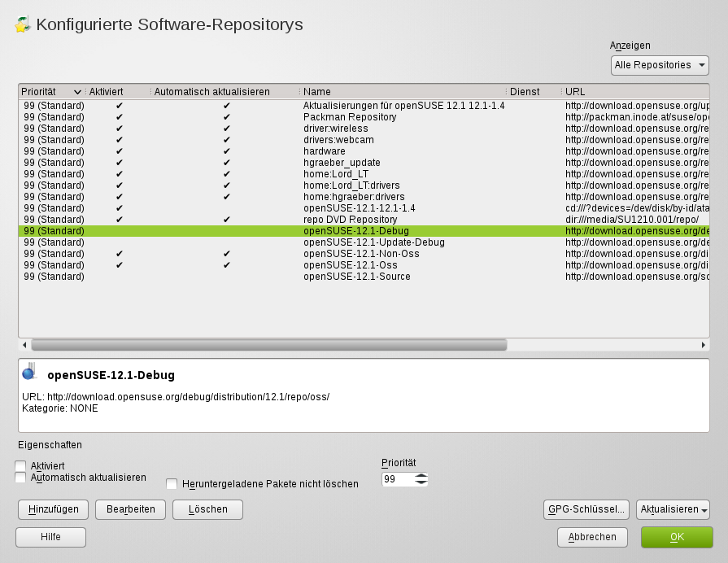Viewport: 728px width, 563px height.
Task: Click the repository globe icon beside openSUSE-12.1-Debug
Action: tap(29, 372)
